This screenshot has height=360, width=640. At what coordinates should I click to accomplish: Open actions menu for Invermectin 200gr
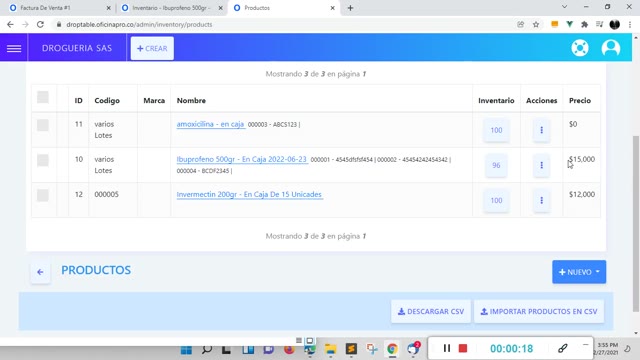point(541,200)
